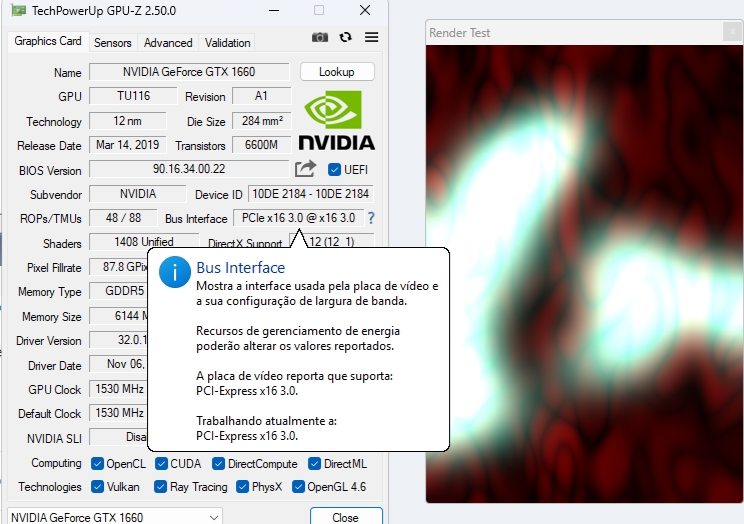Toggle the OpenGL 4.6 checkbox
This screenshot has height=524, width=744.
click(x=298, y=487)
